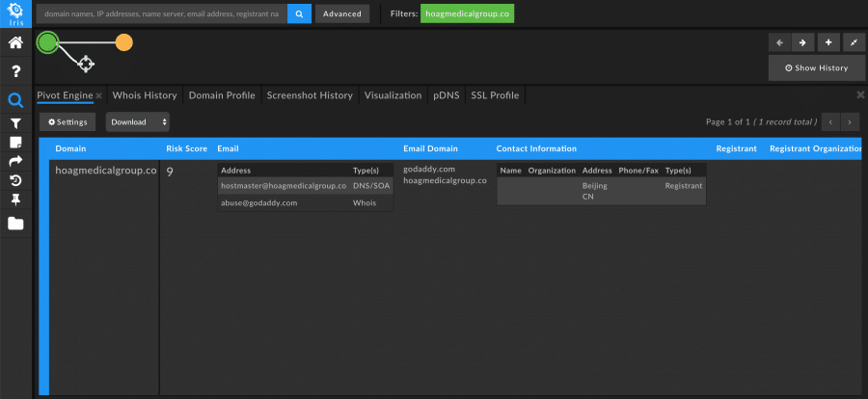This screenshot has height=399, width=868.
Task: Open the history clock icon in sidebar
Action: tap(16, 180)
